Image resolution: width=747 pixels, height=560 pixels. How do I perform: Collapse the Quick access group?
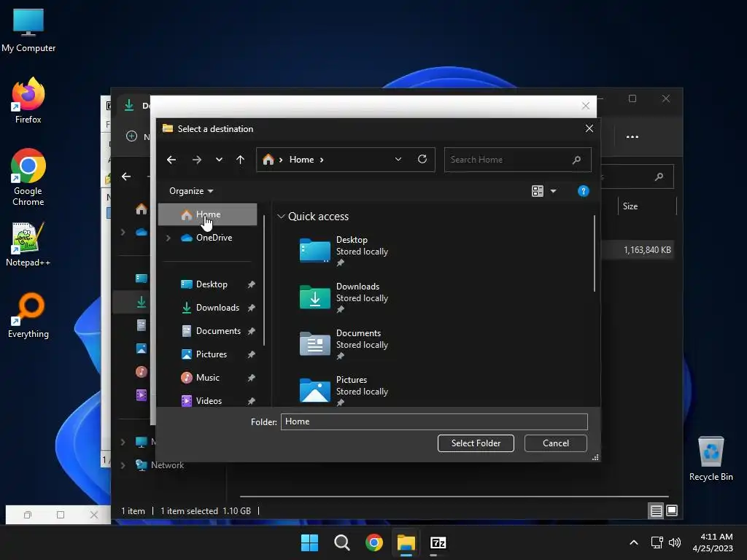pyautogui.click(x=281, y=217)
